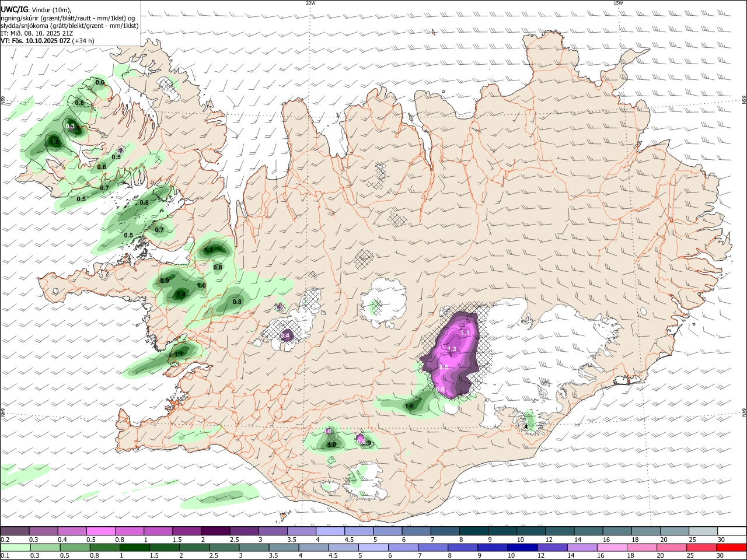The image size is (747, 560).
Task: Pick the light grey 25 swatch, top legend row
Action: pyautogui.click(x=703, y=531)
